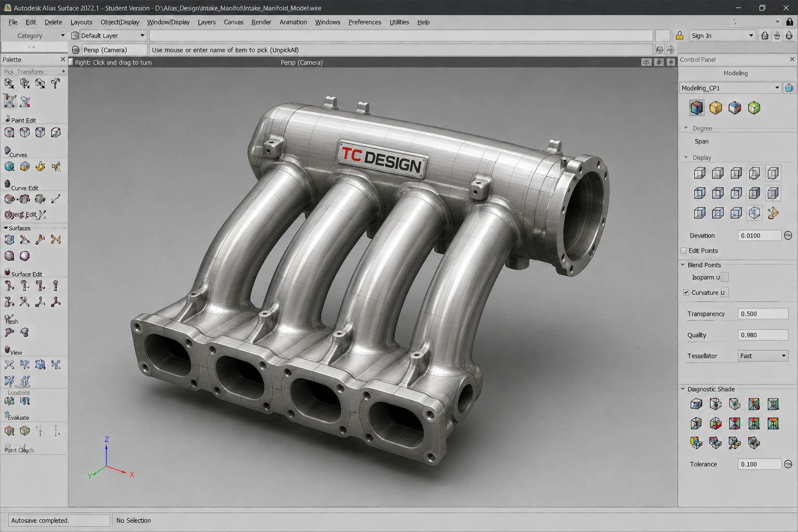Screen dimensions: 798x532
Task: Select the orange cube icon below Modeling_CP1
Action: point(716,108)
